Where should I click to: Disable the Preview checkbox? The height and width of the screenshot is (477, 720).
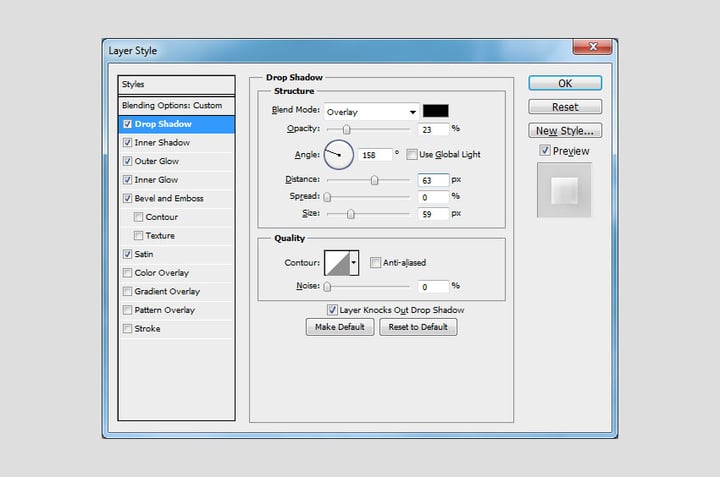[x=544, y=151]
